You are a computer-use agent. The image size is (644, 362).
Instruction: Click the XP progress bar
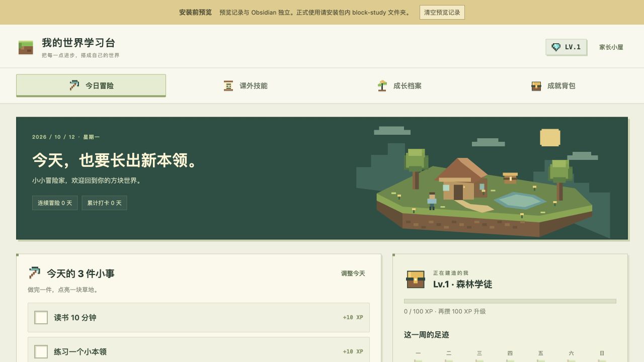(x=510, y=301)
